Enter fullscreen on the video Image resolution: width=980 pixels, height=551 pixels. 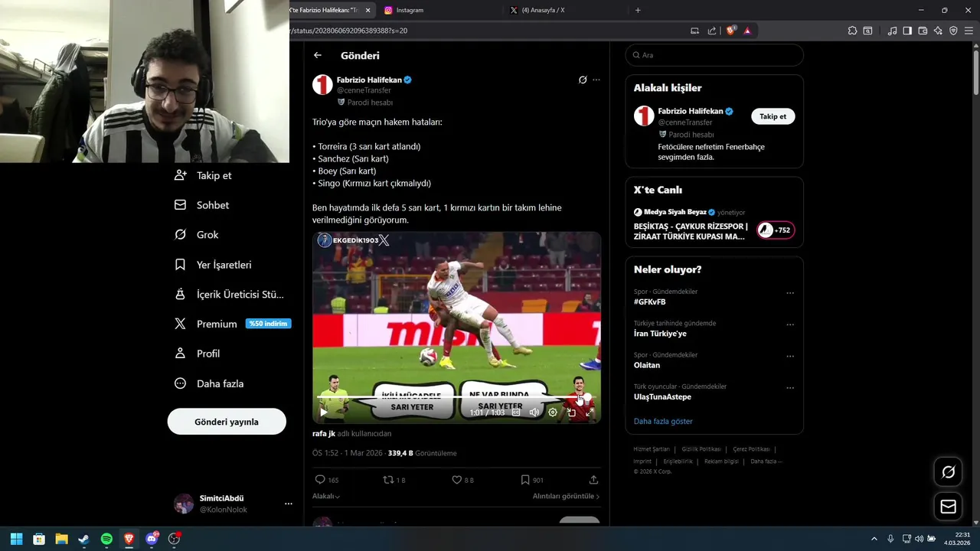pos(590,412)
